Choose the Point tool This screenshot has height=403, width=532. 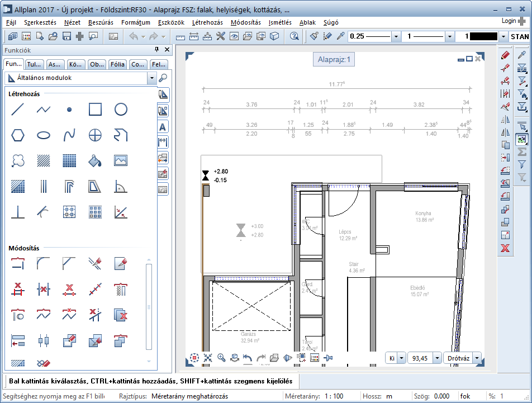click(x=69, y=110)
